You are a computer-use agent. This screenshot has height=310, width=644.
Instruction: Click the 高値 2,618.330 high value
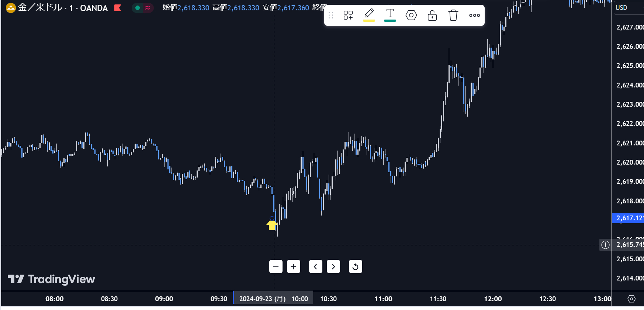tap(236, 8)
